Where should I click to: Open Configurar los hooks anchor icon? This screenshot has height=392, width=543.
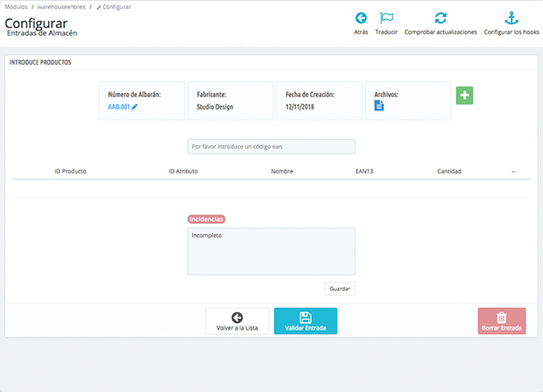[511, 18]
